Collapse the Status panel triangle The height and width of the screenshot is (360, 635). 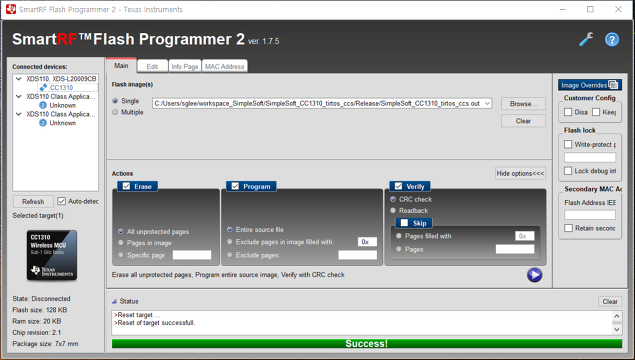115,301
